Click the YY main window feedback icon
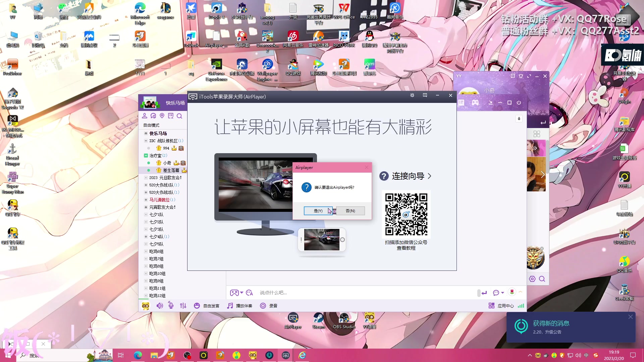 (513, 76)
